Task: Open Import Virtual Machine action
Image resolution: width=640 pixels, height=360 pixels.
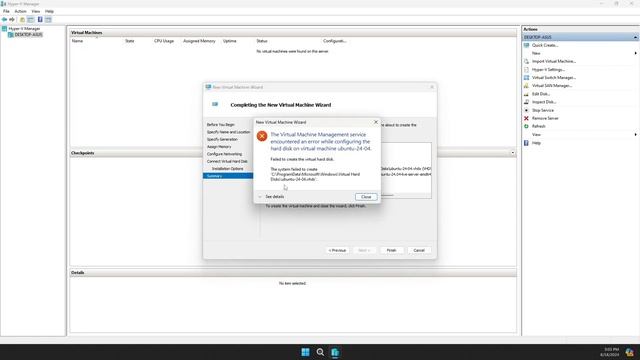Action: (554, 61)
